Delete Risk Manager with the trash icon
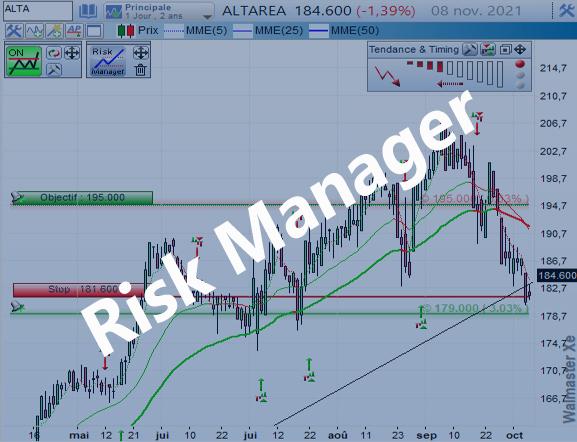Viewport: 577px width, 442px height. tap(141, 70)
